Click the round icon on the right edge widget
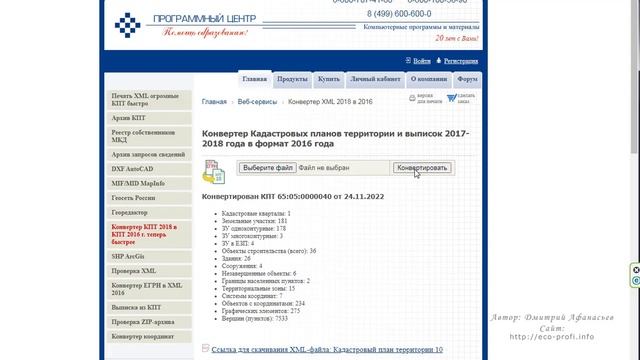This screenshot has height=360, width=640. 636,281
